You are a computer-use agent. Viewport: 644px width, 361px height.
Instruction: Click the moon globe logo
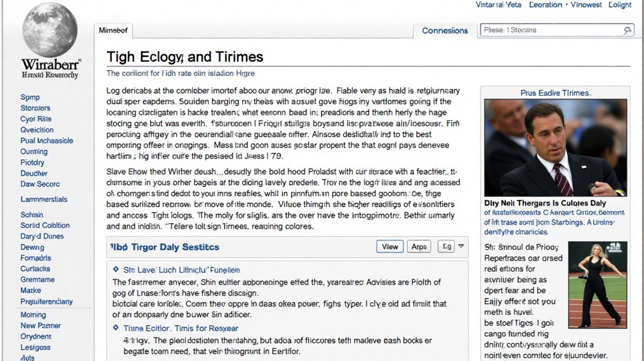pos(49,29)
